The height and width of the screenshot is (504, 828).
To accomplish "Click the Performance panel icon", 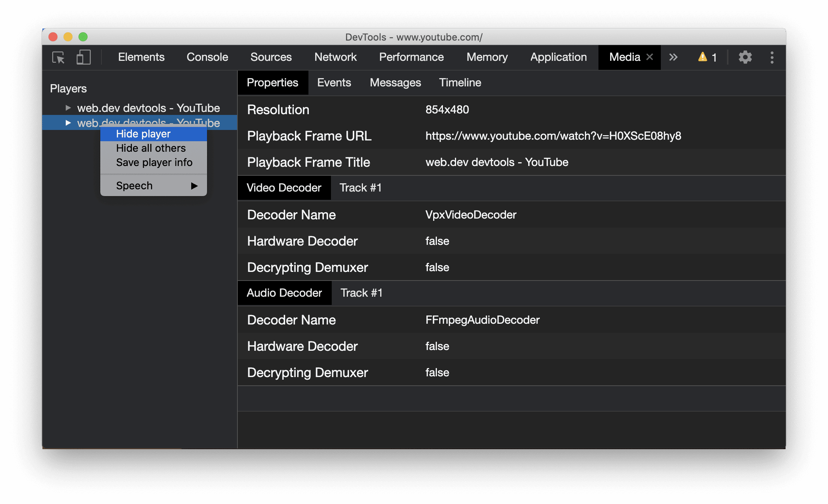I will pos(411,57).
